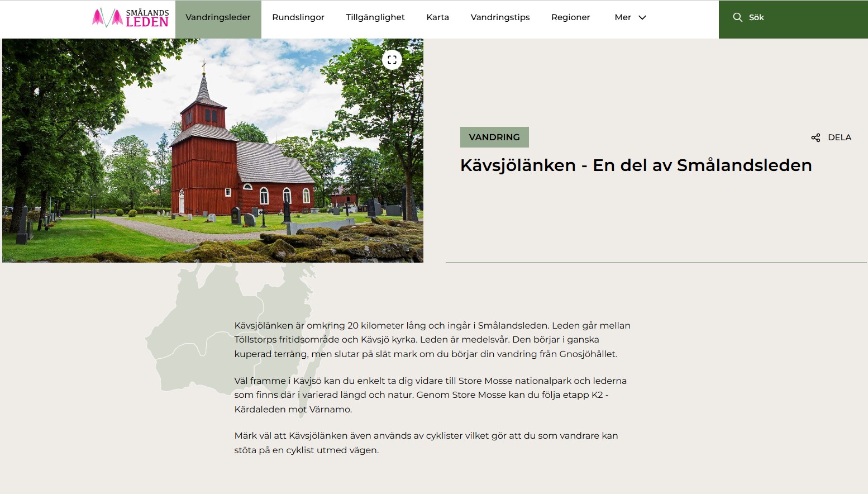Click the paragraph starting 'Kävsjölänken är omkring'
This screenshot has height=494, width=868.
click(x=432, y=339)
